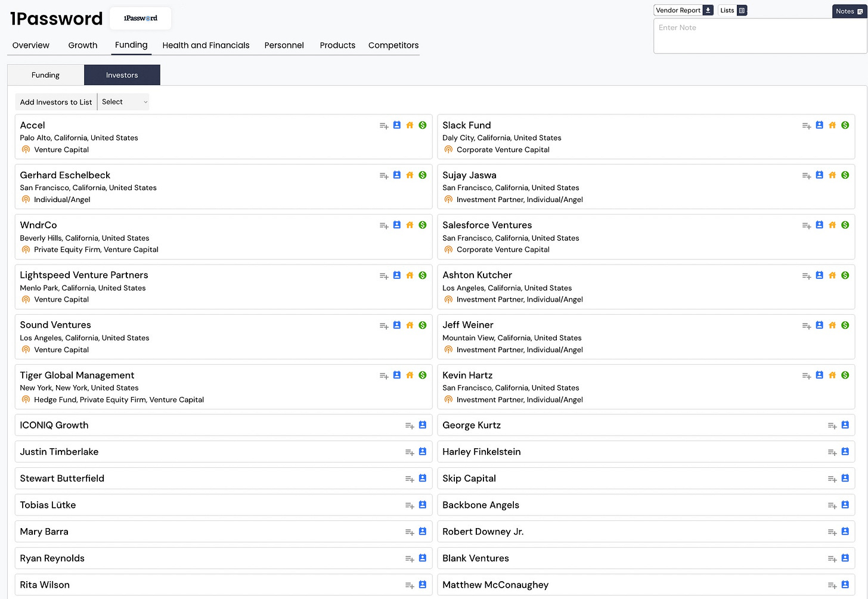Screen dimensions: 868x599
Task: Open the contacts icon for Gerhard Eschelbeck
Action: click(397, 175)
